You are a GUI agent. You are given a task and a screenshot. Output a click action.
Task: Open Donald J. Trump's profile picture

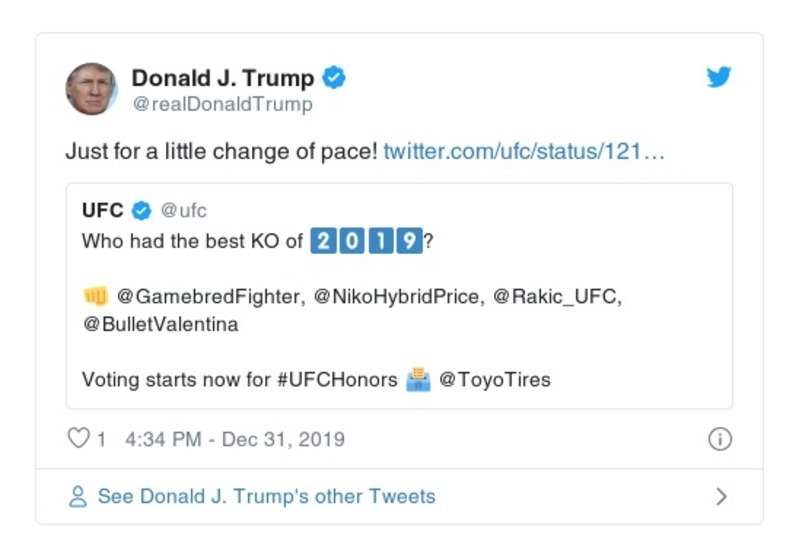92,89
